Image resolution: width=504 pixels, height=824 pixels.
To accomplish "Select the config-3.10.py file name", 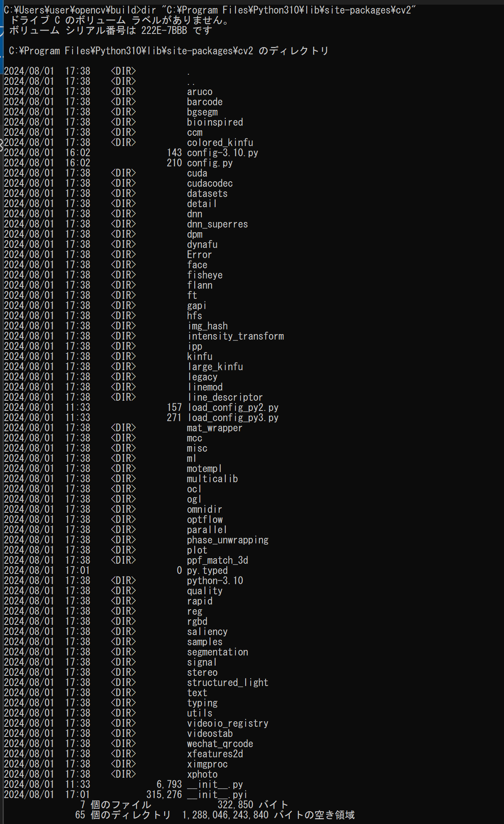I will click(x=222, y=153).
